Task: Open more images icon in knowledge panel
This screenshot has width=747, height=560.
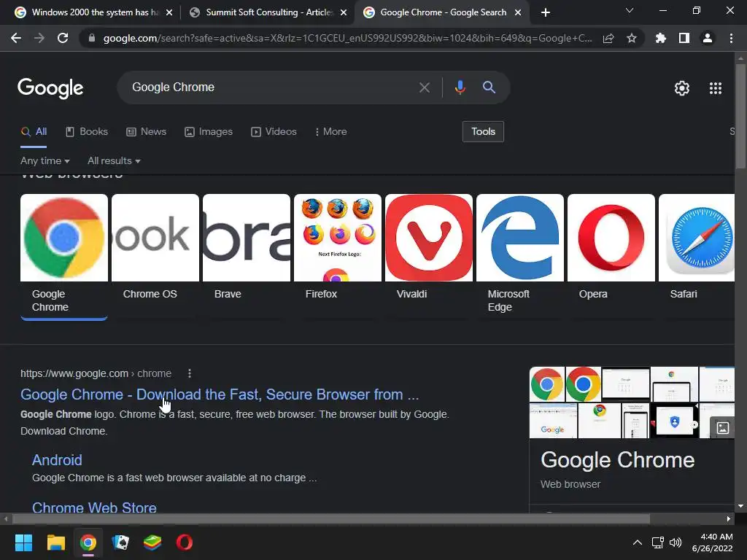Action: coord(723,427)
